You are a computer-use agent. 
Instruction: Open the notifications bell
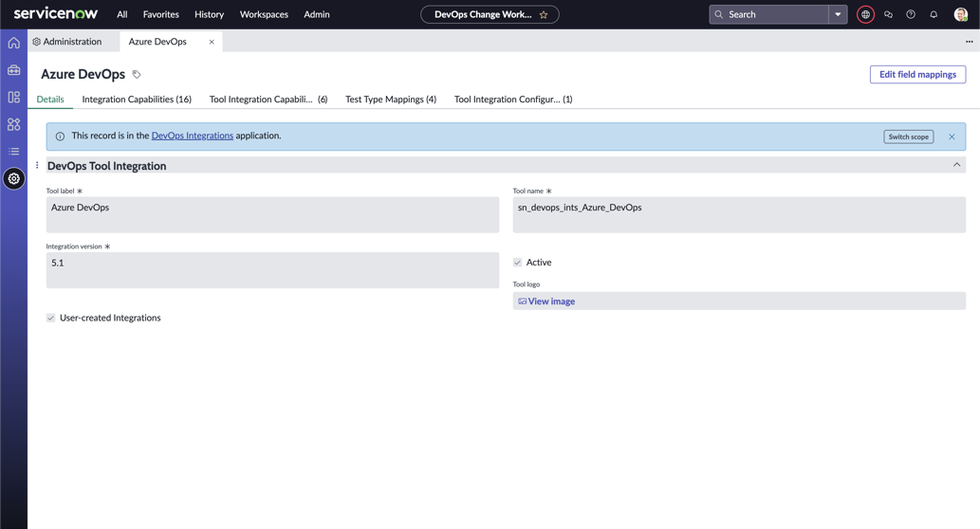click(934, 14)
